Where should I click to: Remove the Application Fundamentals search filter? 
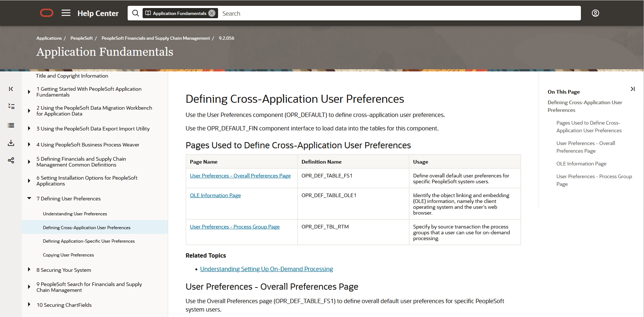pos(212,13)
